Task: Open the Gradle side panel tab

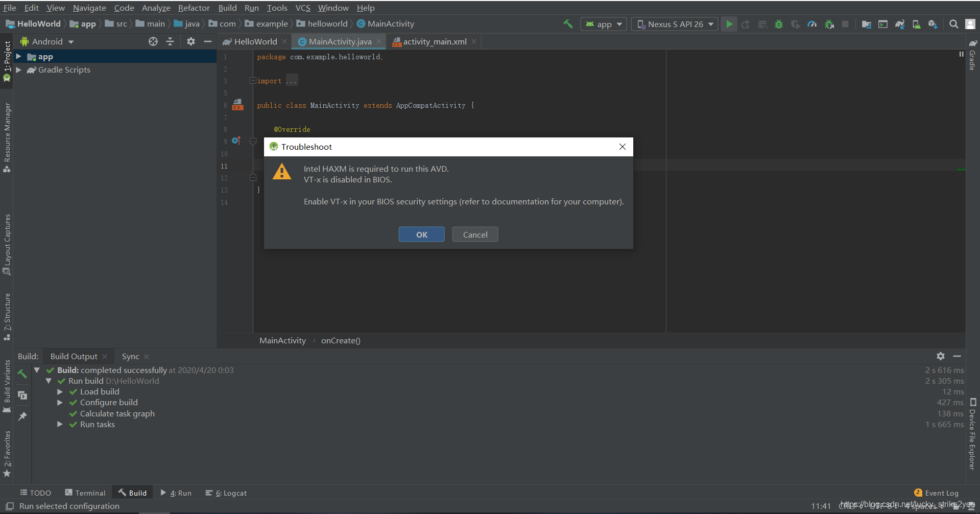Action: coord(972,55)
